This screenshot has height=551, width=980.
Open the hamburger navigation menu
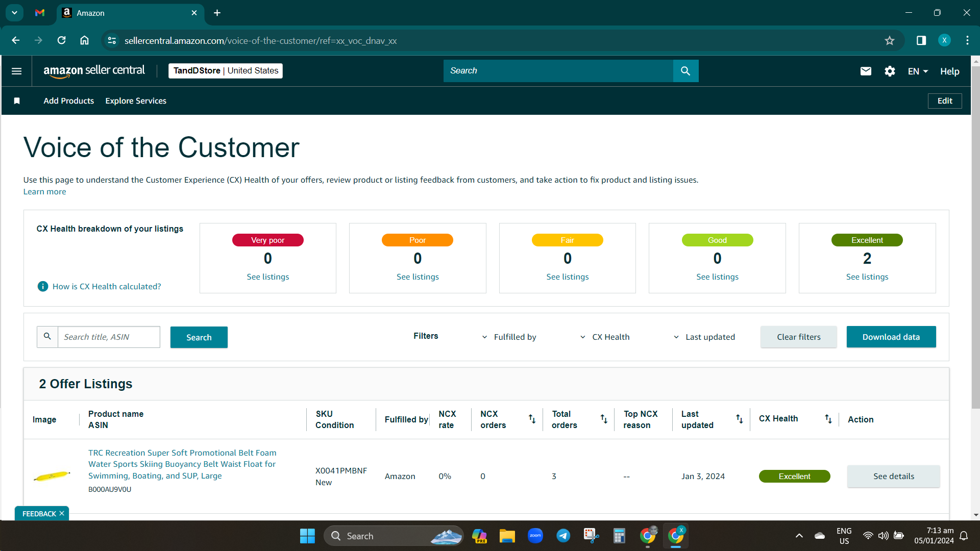(x=16, y=71)
